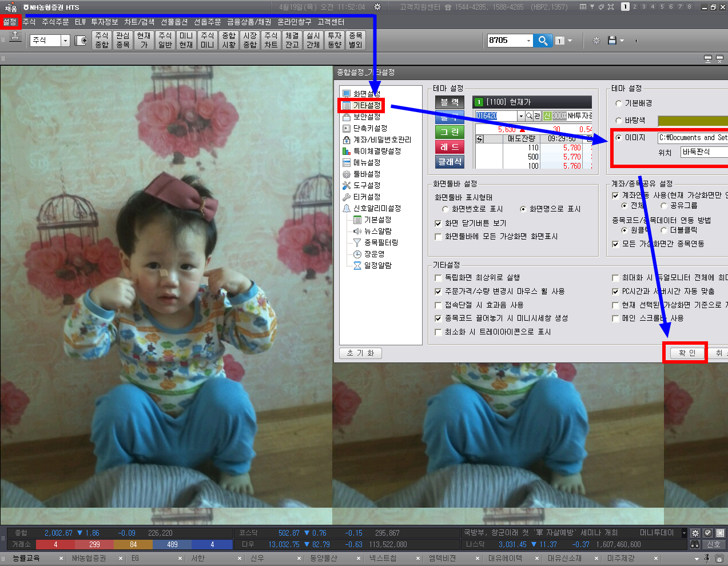Click the gear icon in ticker bar
The height and width of the screenshot is (566, 728).
point(695,533)
